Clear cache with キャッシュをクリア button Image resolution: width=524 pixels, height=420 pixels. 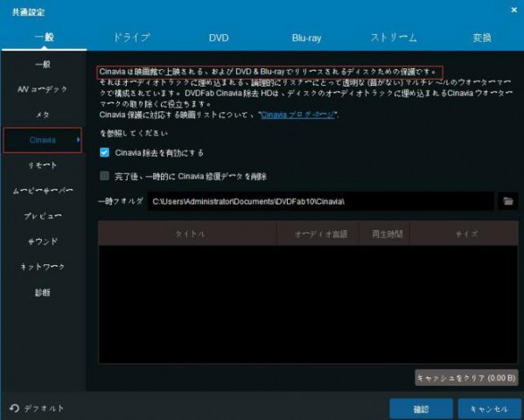click(x=466, y=378)
